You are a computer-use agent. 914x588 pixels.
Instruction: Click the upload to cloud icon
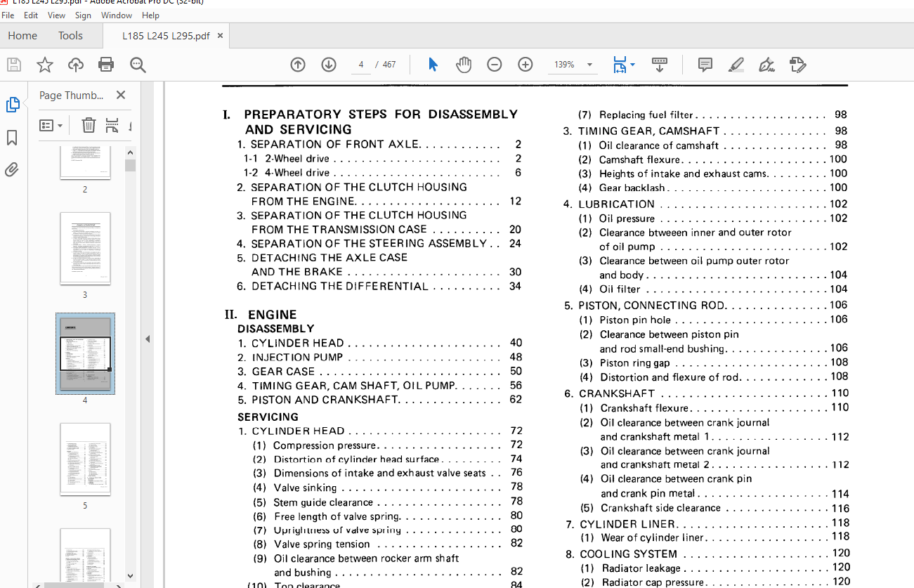tap(76, 65)
